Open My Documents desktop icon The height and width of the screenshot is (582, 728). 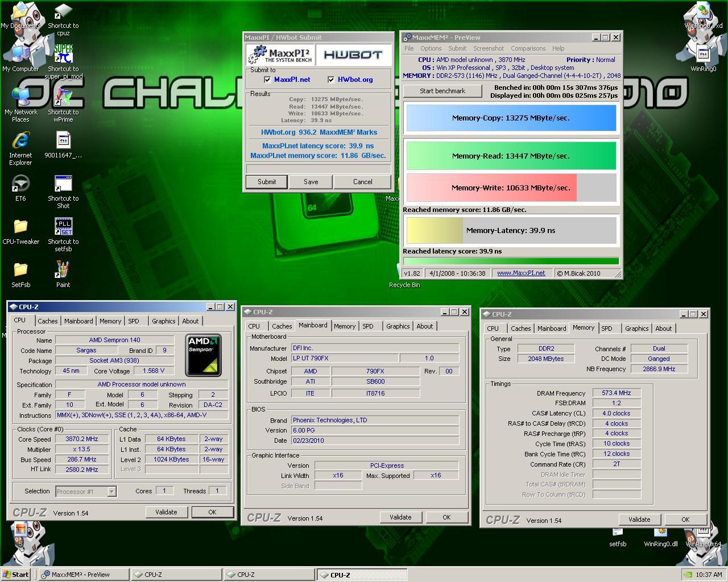tap(20, 16)
